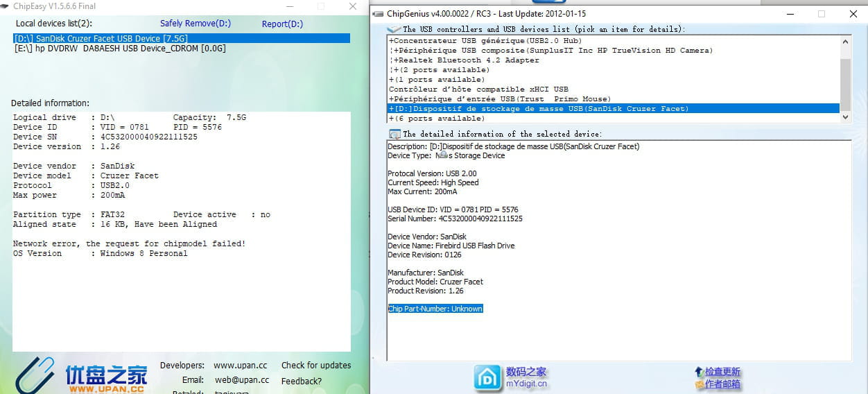Select the (2 ports available) entry
This screenshot has height=394, width=868.
click(439, 70)
